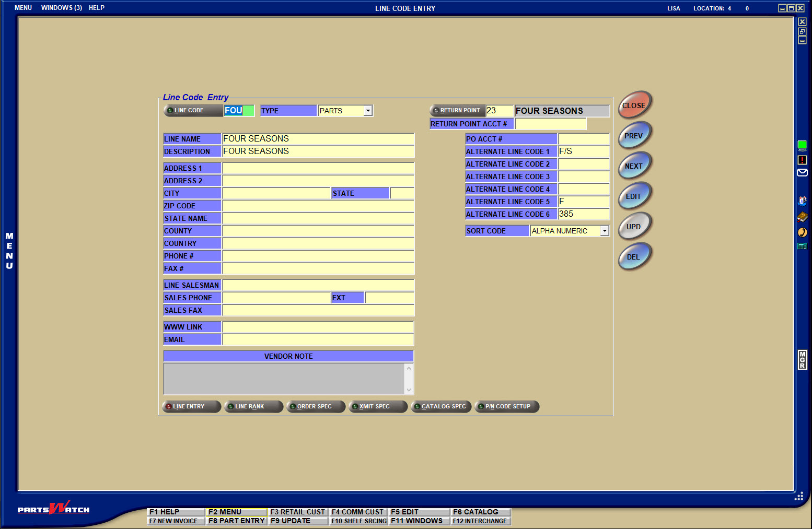Screen dimensions: 812x529
Task: Activate the Catalog Spec section button
Action: 441,407
